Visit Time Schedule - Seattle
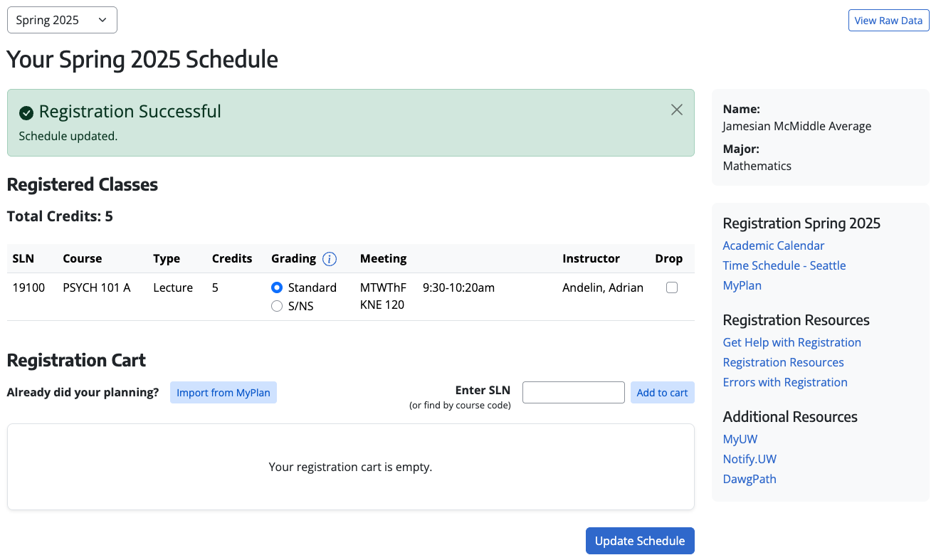 pos(784,265)
